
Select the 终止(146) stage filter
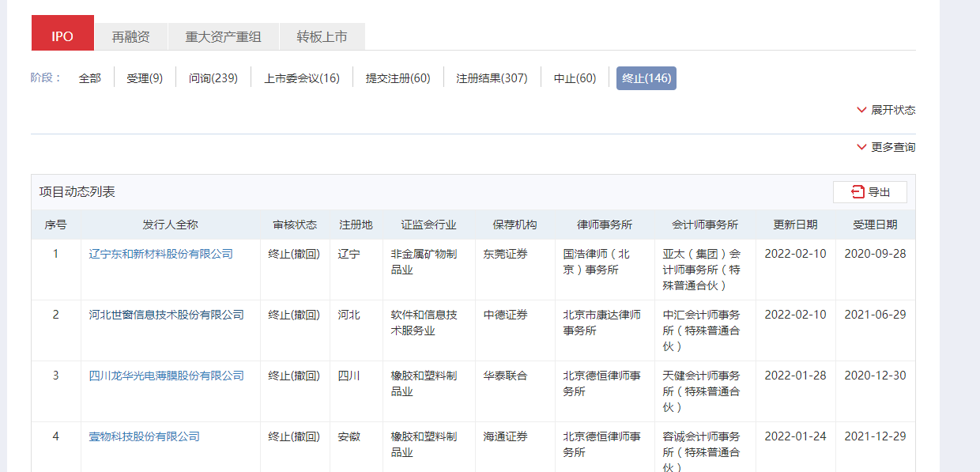pyautogui.click(x=646, y=78)
